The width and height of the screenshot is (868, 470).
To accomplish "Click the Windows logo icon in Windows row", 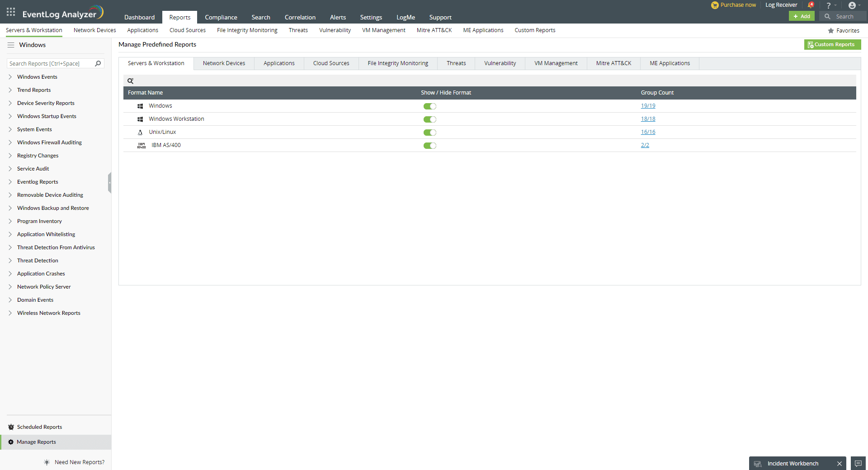I will pyautogui.click(x=140, y=106).
